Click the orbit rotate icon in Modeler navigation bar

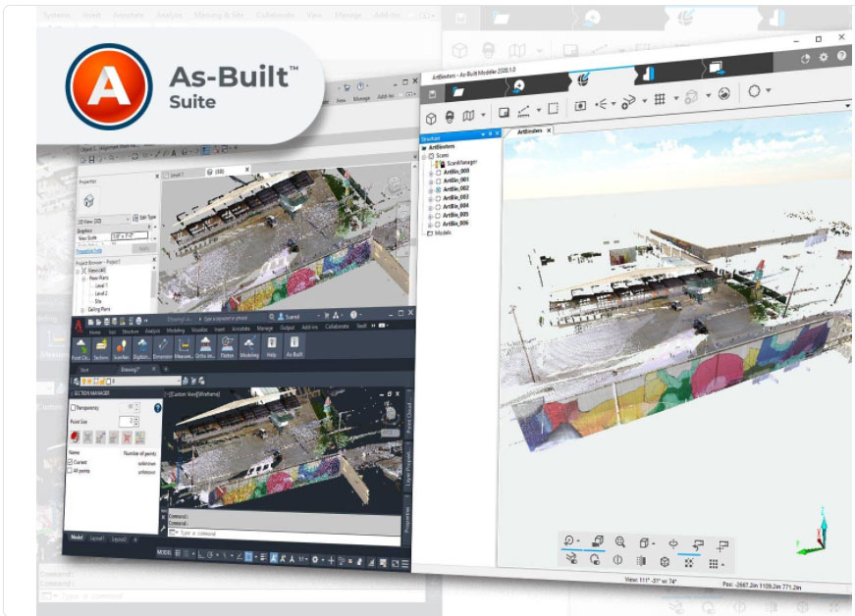(569, 540)
